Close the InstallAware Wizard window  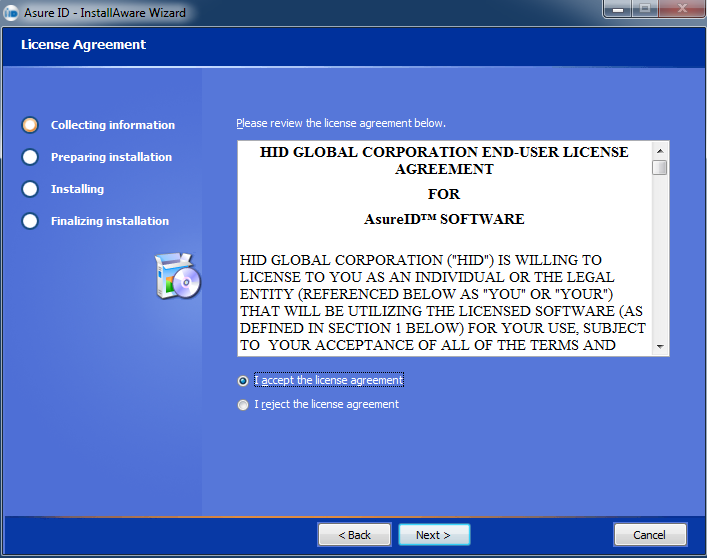point(682,9)
